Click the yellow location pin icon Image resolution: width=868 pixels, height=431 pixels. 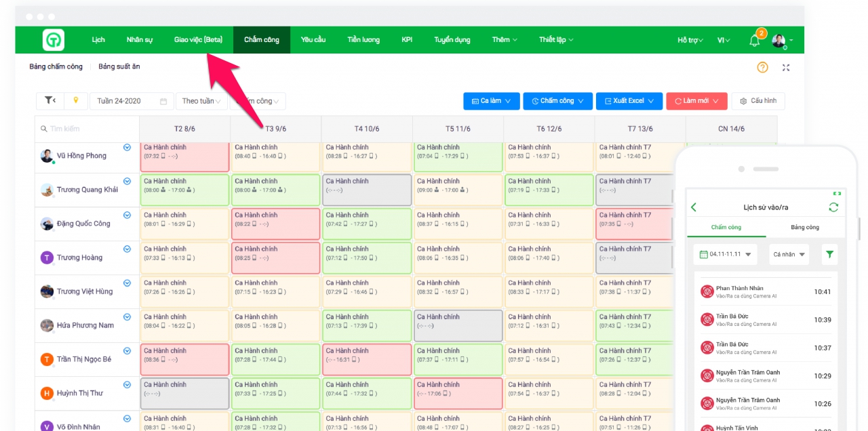(76, 100)
